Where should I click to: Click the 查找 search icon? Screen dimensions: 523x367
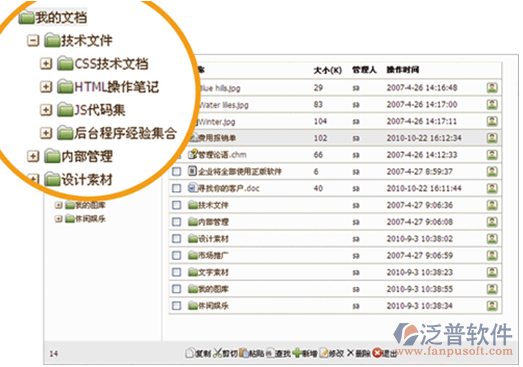point(271,353)
